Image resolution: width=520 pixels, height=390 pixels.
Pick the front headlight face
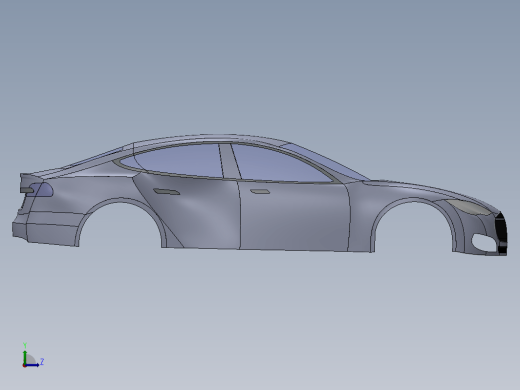(x=468, y=207)
